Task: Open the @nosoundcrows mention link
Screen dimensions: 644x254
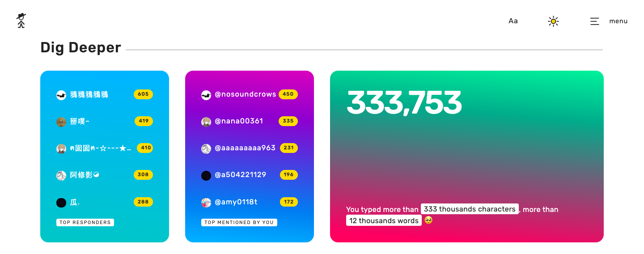Action: (246, 94)
